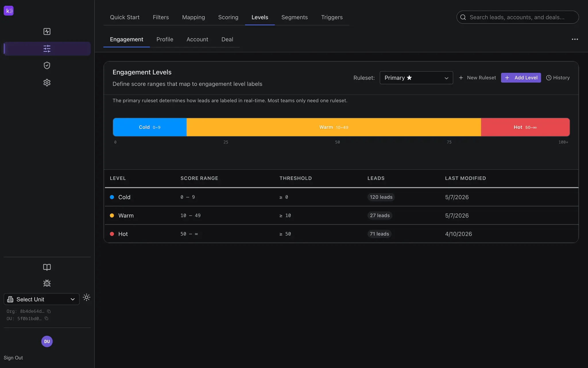This screenshot has width=588, height=368.
Task: Click the LEVEL column header
Action: [118, 178]
